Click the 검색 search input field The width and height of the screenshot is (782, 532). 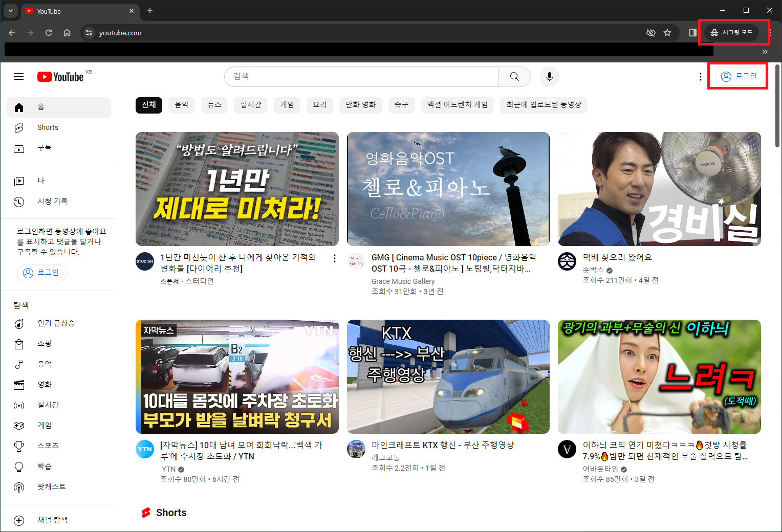(361, 77)
